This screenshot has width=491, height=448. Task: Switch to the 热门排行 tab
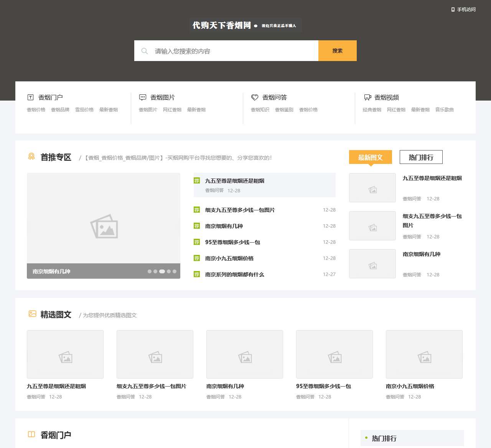[421, 157]
